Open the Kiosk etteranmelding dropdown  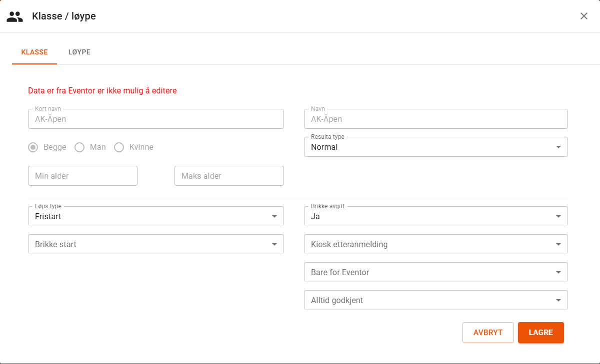point(436,245)
